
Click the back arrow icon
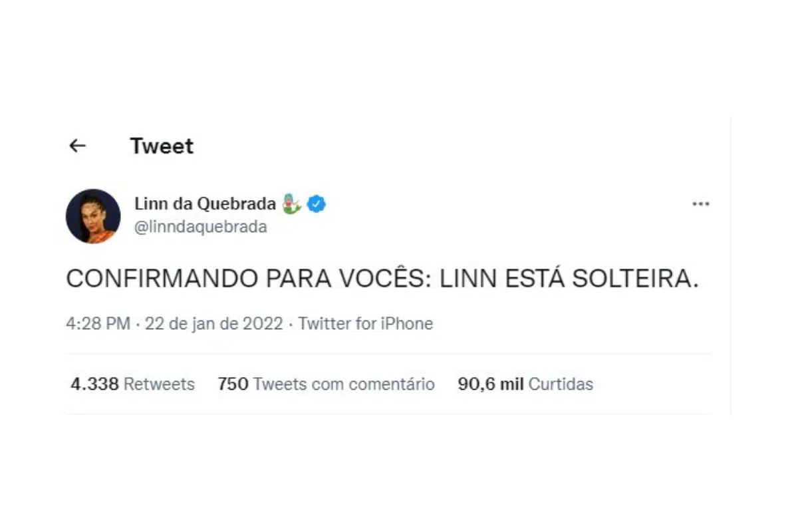tap(78, 146)
